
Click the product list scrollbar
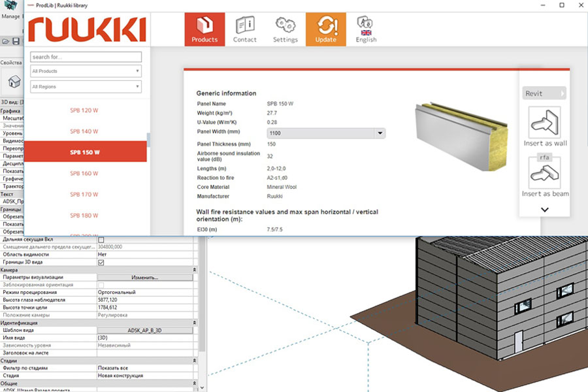[148, 140]
